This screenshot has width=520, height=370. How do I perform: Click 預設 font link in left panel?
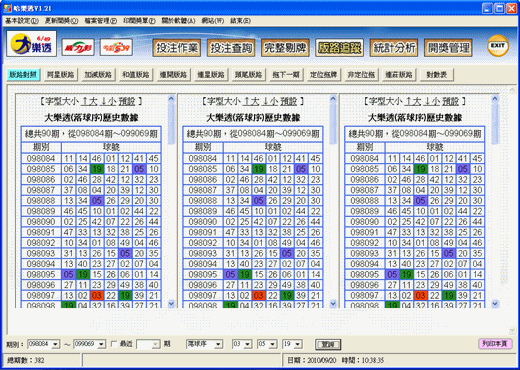point(127,101)
